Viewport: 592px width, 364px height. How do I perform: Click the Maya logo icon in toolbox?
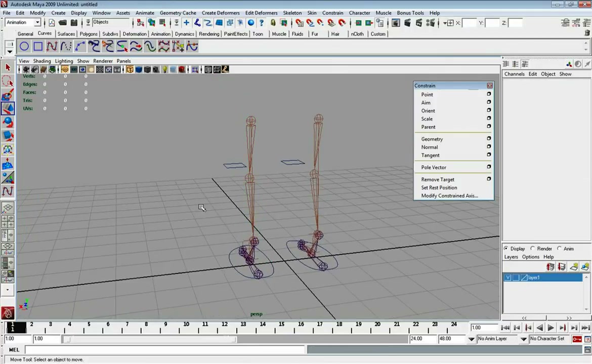(8, 313)
